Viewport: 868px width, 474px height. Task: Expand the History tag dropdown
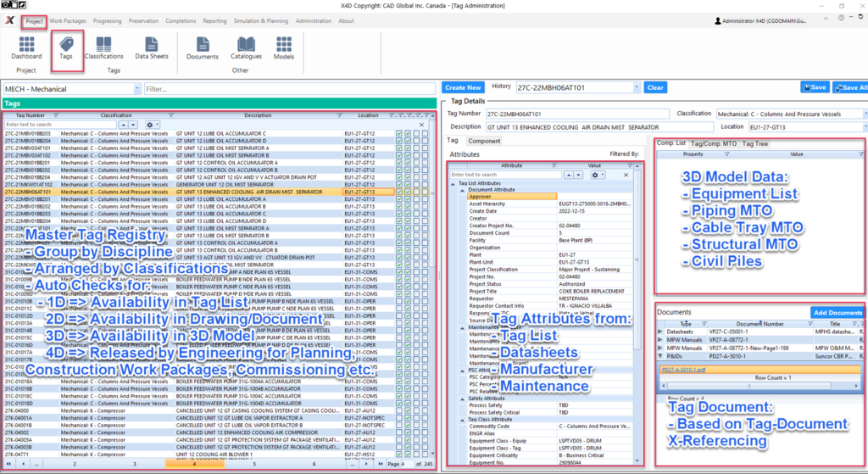pos(636,87)
